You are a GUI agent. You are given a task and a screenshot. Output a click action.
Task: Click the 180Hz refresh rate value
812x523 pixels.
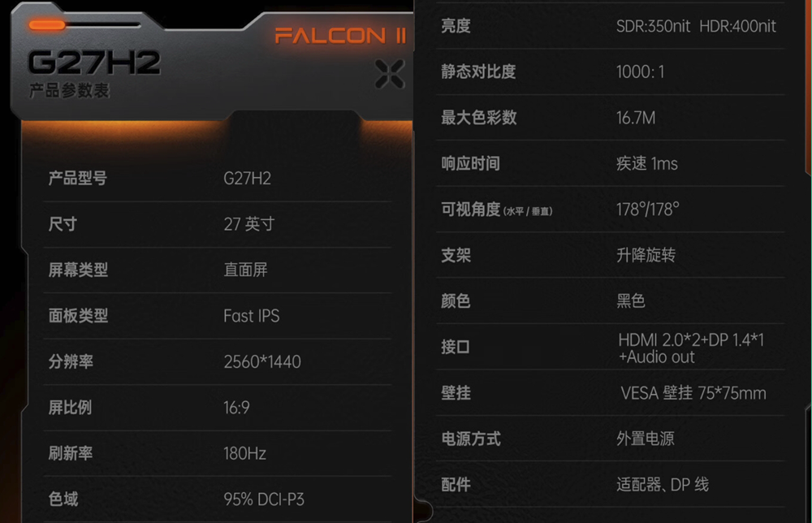pos(244,453)
